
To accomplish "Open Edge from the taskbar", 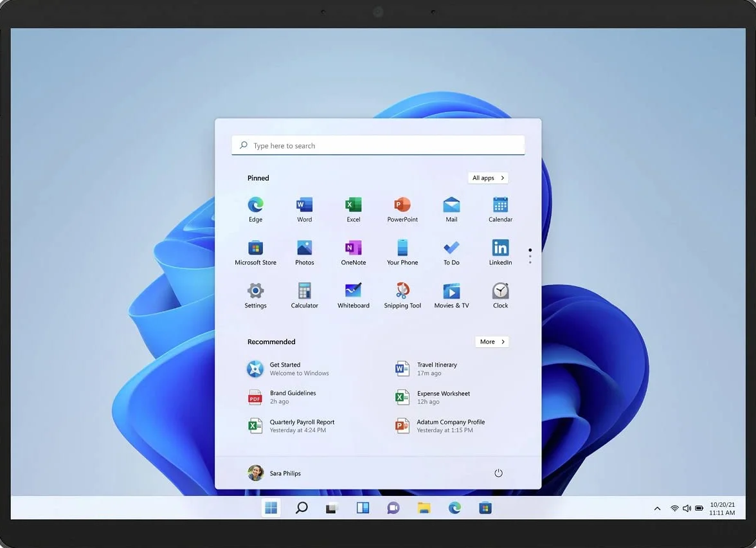I will pyautogui.click(x=455, y=507).
